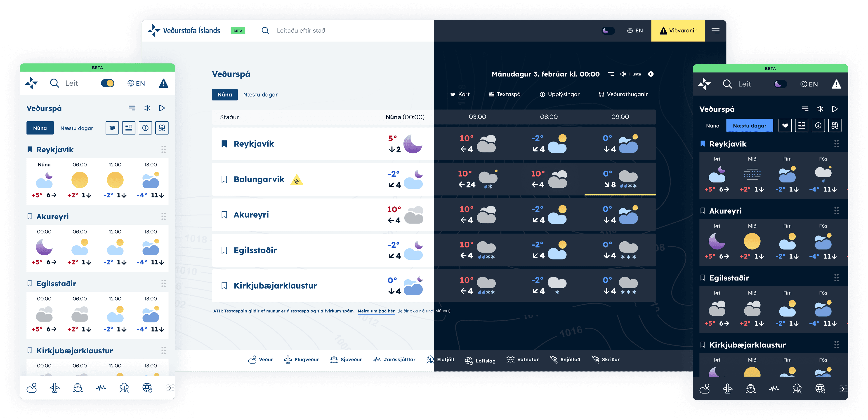Open Eldfjöll in the bottom navigation
This screenshot has height=420, width=868.
coord(440,359)
